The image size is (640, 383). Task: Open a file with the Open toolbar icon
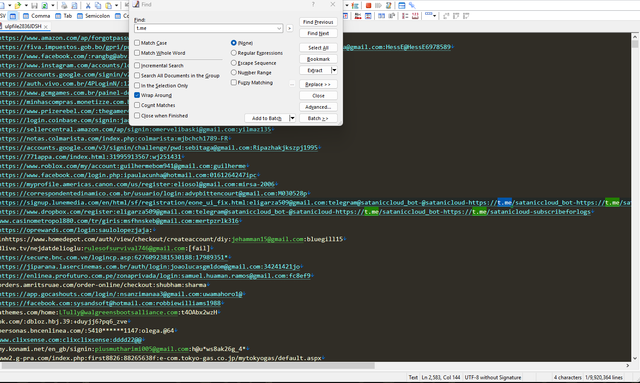pos(18,5)
